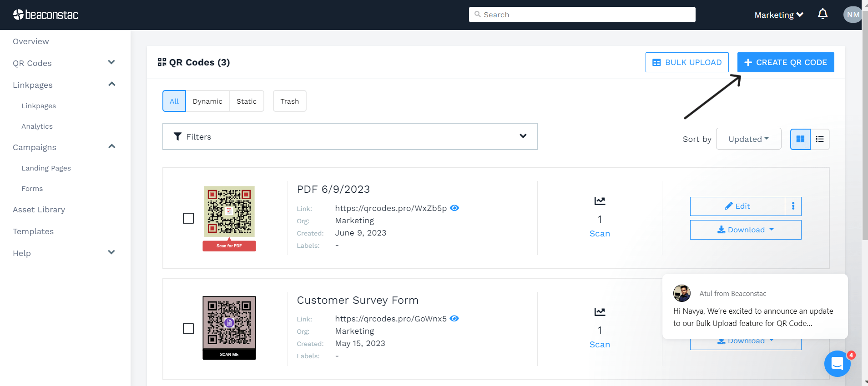This screenshot has height=386, width=868.
Task: View scan analytics icon for PDF 6/9/2023
Action: pos(600,201)
